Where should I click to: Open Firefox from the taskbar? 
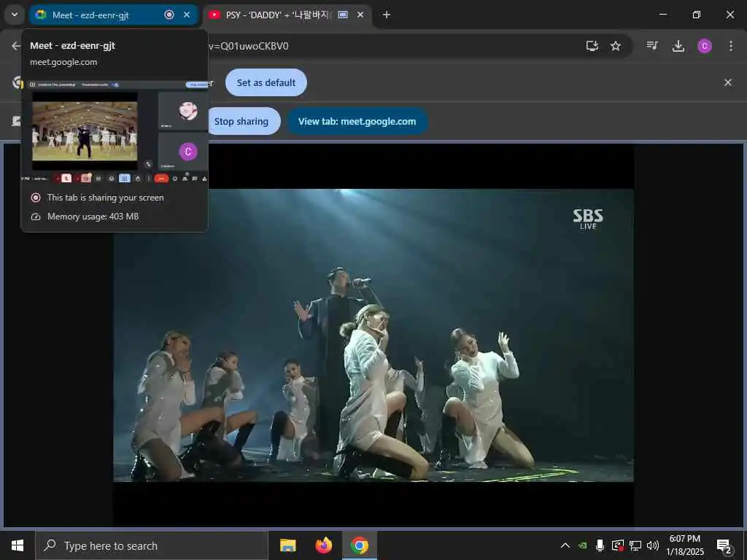click(x=323, y=545)
